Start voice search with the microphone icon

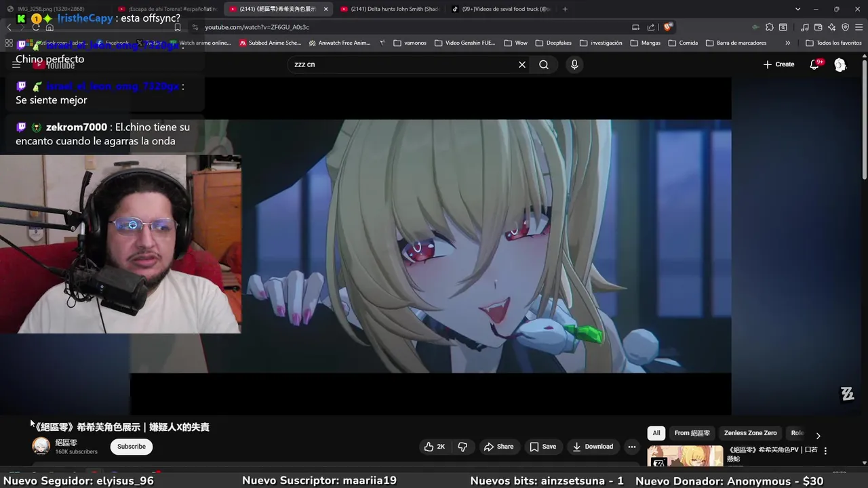click(574, 64)
